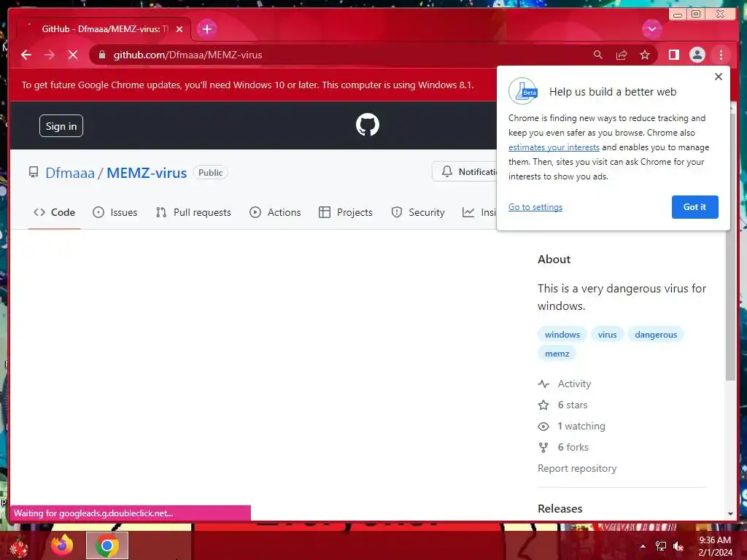747x560 pixels.
Task: View the 1 watching list
Action: tap(572, 426)
